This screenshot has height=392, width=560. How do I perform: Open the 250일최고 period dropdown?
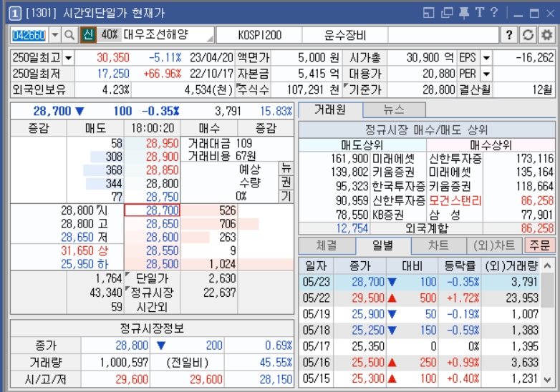point(68,57)
